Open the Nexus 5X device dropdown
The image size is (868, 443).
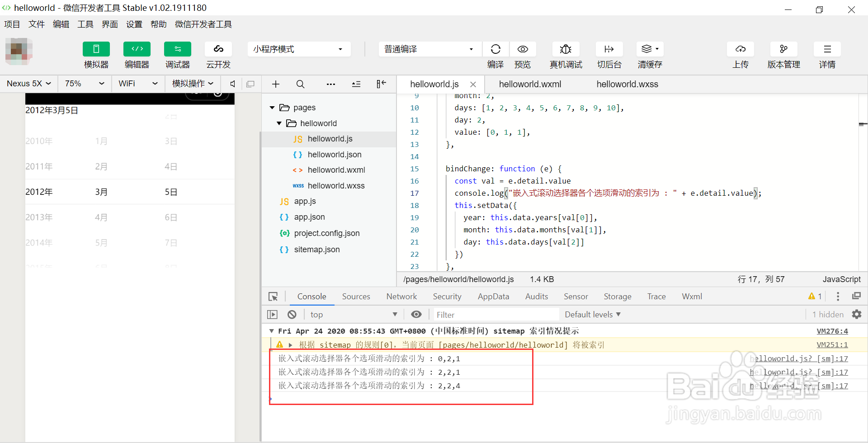[29, 84]
